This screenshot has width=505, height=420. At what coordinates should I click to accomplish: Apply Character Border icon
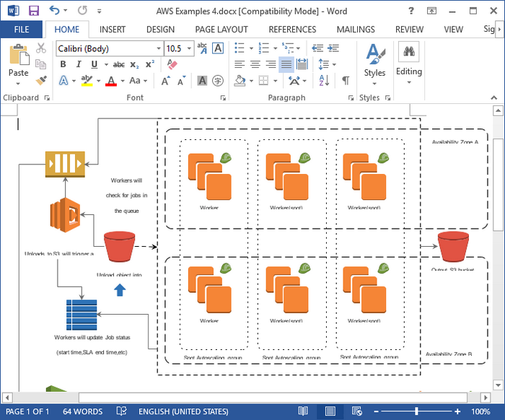[x=218, y=48]
